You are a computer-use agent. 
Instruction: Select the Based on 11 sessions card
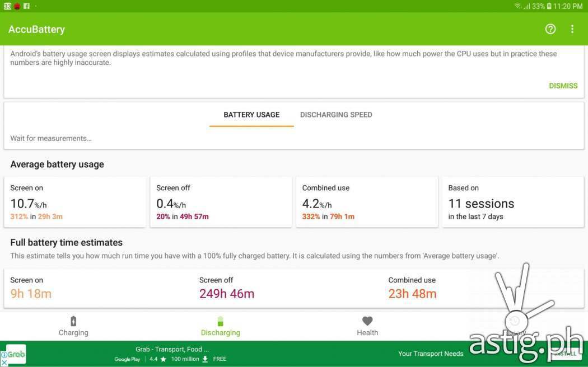tap(513, 202)
